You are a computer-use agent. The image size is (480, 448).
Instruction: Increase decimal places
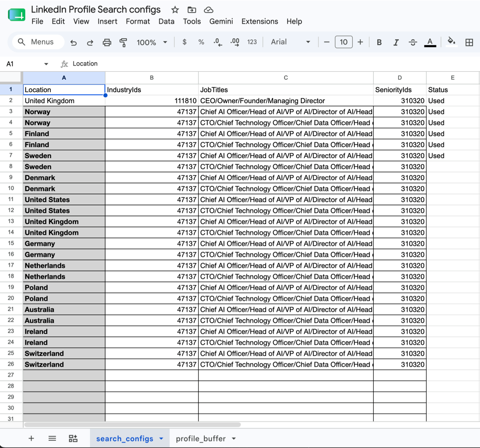pyautogui.click(x=235, y=42)
